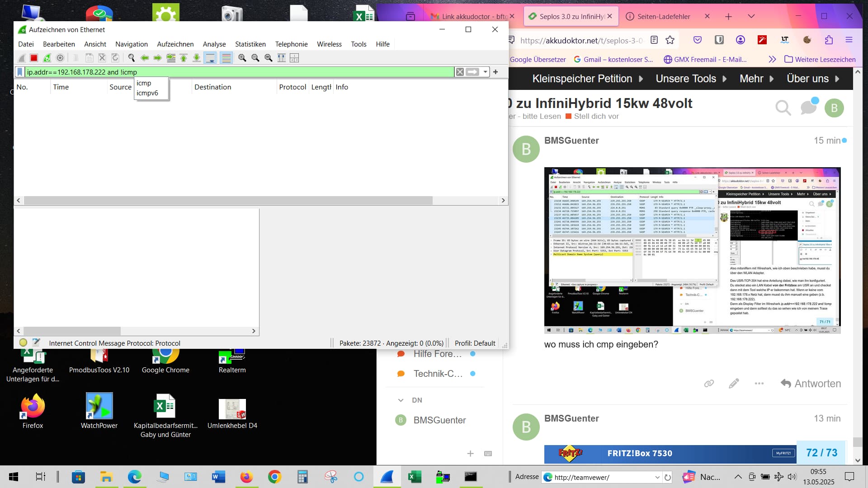Click the capture file properties status icon
Image resolution: width=868 pixels, height=488 pixels.
click(36, 343)
